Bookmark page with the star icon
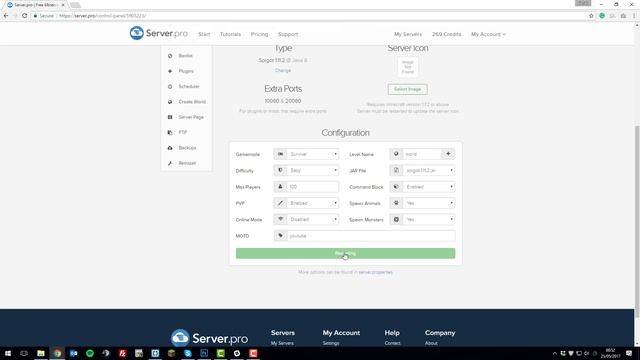 point(591,16)
